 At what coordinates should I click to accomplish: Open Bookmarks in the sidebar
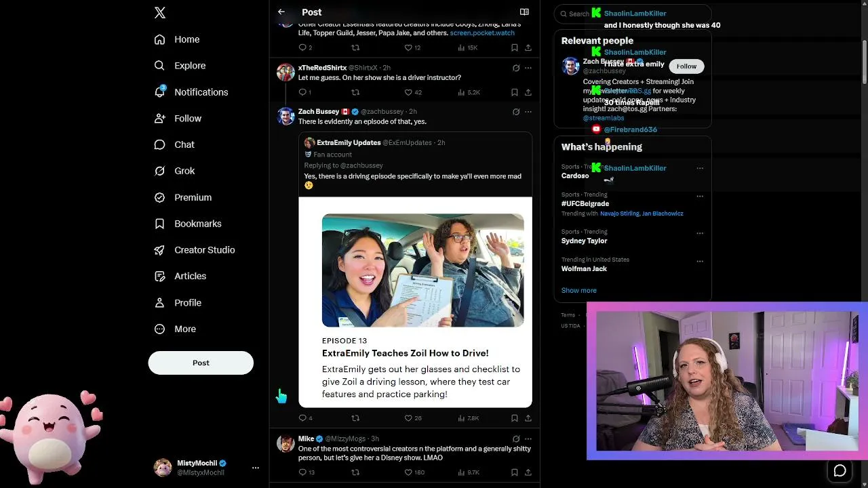point(188,224)
